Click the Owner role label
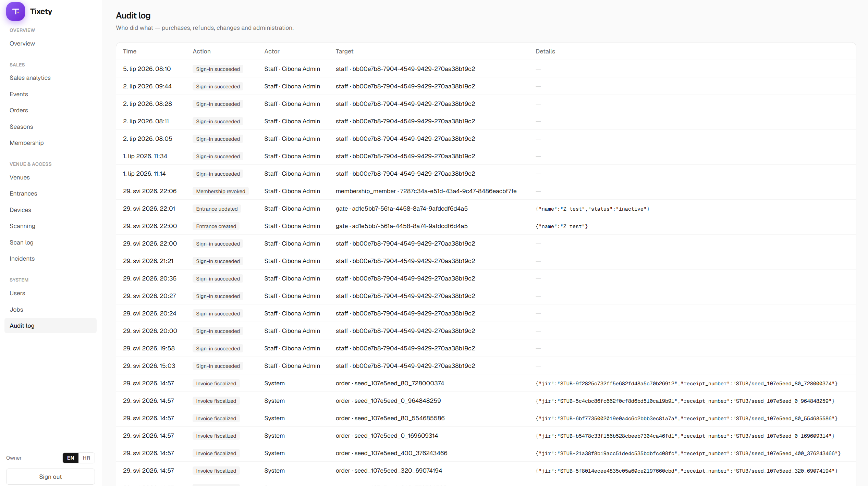This screenshot has width=868, height=486. [14, 458]
